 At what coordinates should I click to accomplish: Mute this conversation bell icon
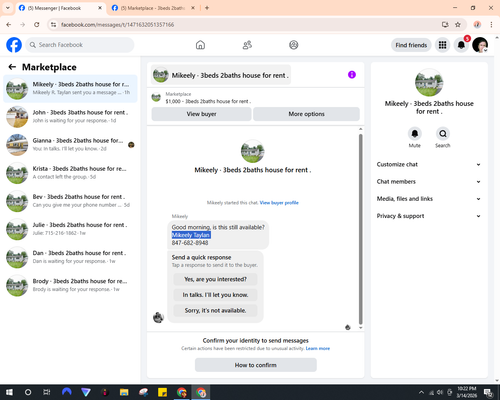pyautogui.click(x=415, y=134)
